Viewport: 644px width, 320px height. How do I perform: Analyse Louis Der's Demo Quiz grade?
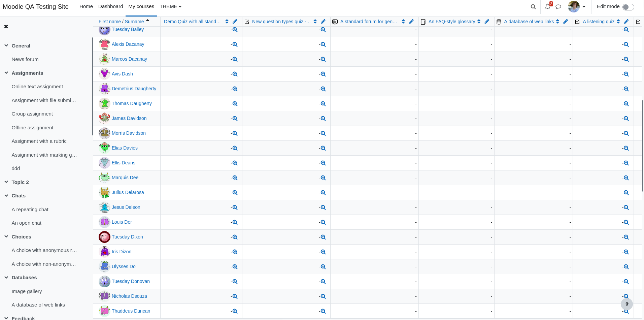coord(235,222)
